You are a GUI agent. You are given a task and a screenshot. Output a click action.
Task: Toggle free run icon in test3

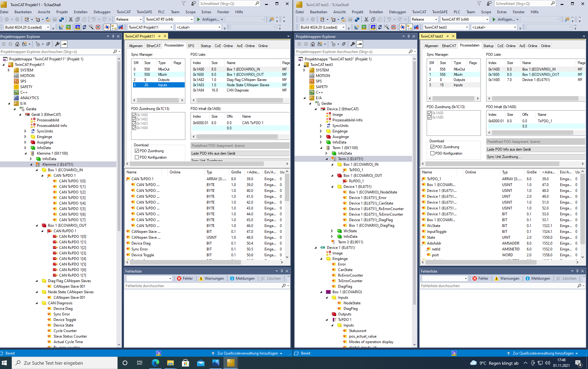(x=393, y=27)
